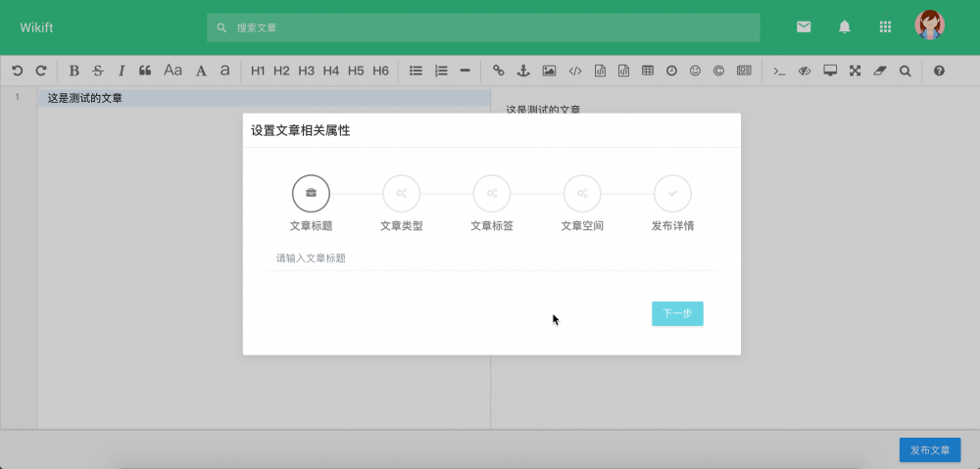Apply strikethrough formatting

tap(97, 70)
